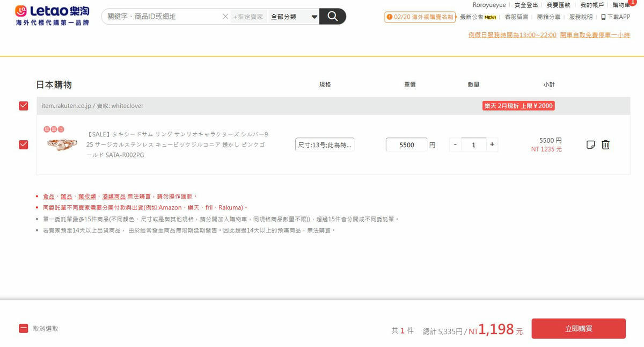Click the +指定賣家 seller filter
The image size is (644, 347).
248,17
